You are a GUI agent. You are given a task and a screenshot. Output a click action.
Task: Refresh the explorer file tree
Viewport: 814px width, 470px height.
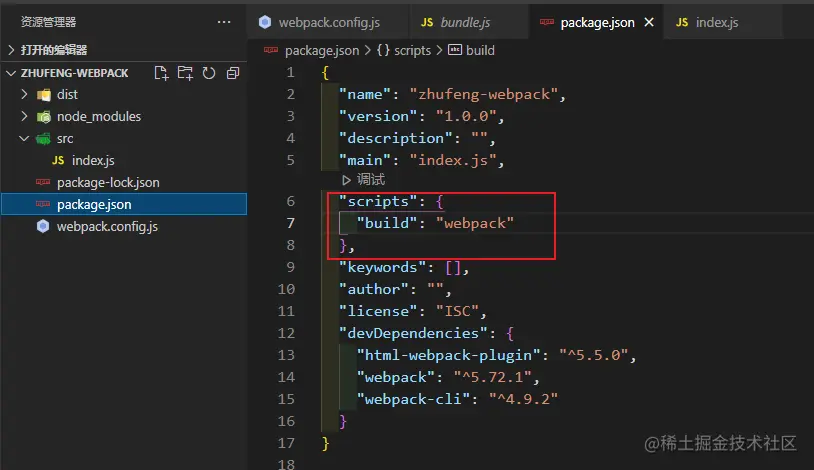pyautogui.click(x=209, y=73)
